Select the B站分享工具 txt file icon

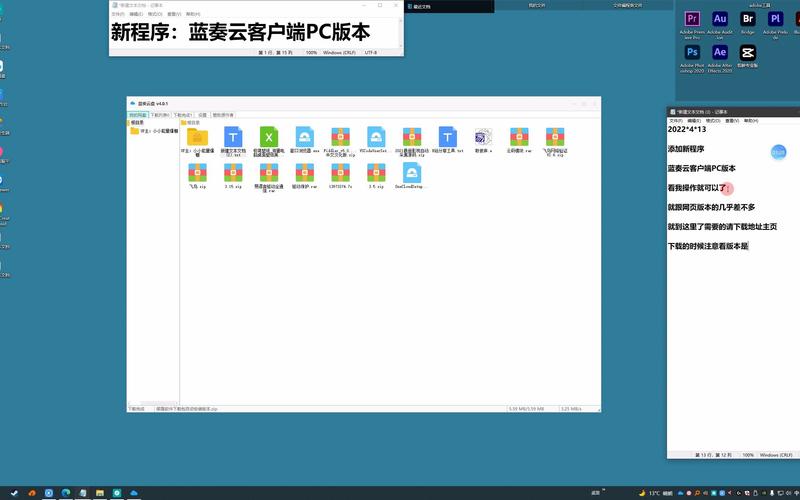447,137
